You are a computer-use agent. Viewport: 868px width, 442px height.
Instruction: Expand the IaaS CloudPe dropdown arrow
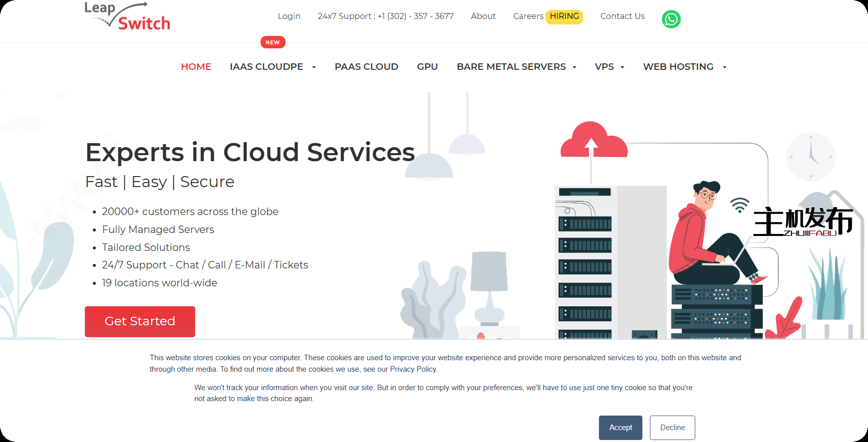[x=314, y=67]
